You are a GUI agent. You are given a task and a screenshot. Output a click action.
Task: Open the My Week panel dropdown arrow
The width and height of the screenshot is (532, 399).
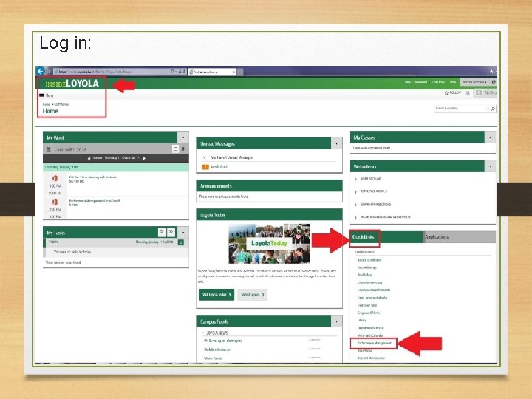point(183,137)
